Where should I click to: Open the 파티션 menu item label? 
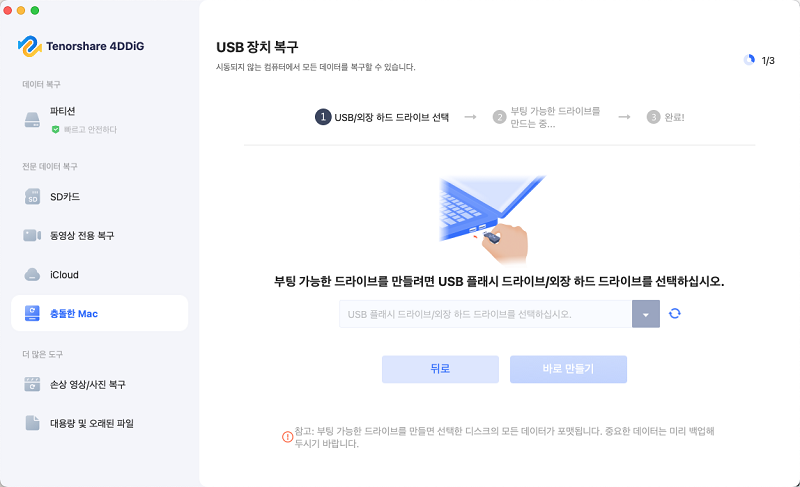(x=62, y=111)
